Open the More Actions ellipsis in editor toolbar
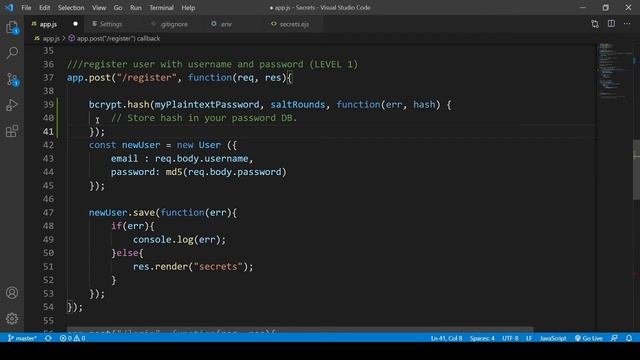 point(627,24)
